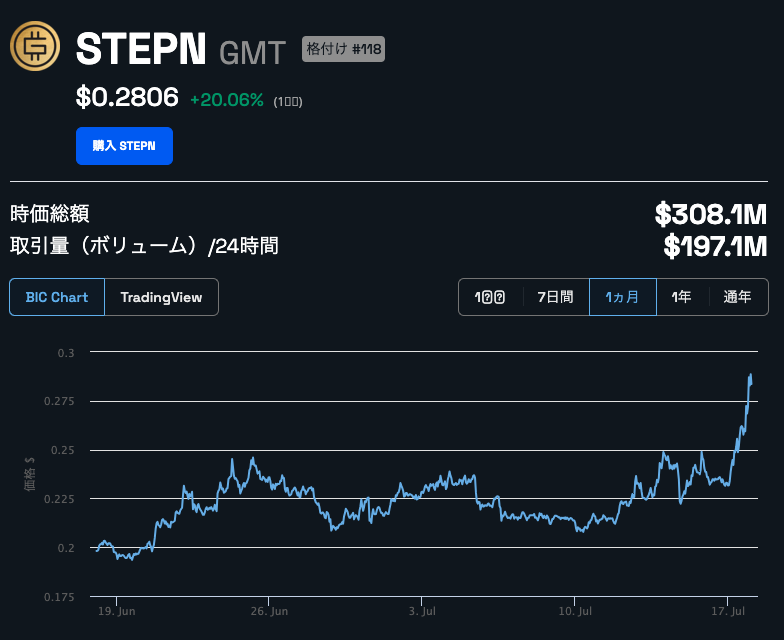
Task: Select the 1-day range tab
Action: (490, 297)
